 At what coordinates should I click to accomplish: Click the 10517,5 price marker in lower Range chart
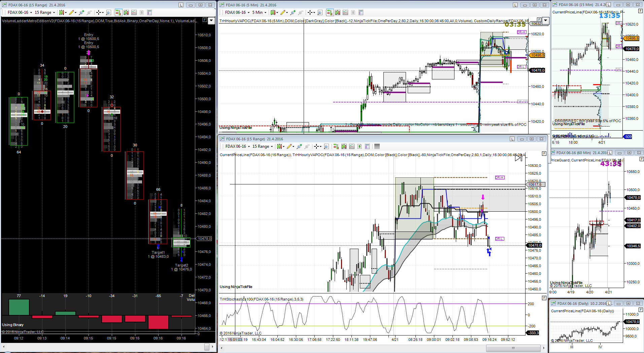coord(535,184)
